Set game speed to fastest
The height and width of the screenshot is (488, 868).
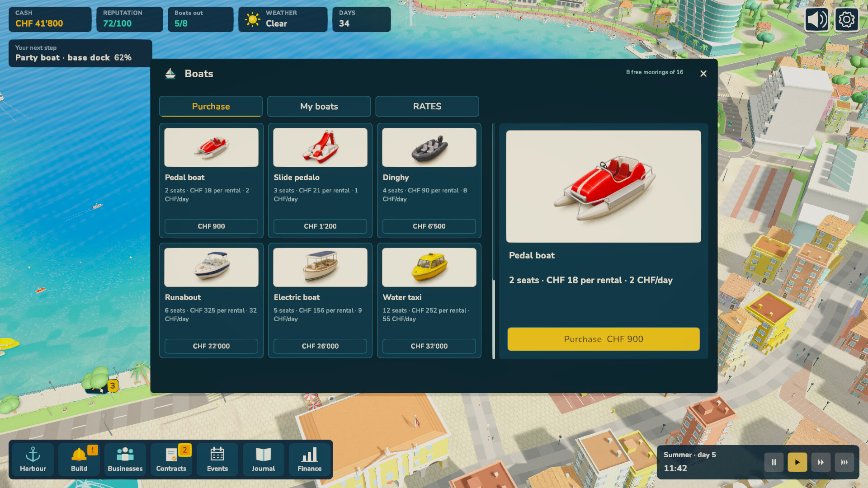click(844, 462)
